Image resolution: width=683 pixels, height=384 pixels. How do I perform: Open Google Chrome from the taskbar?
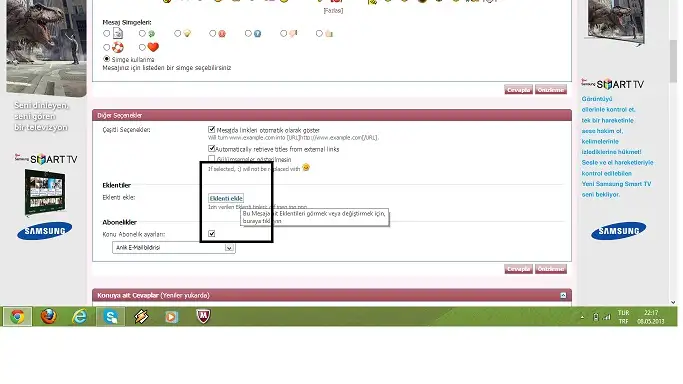tap(17, 317)
